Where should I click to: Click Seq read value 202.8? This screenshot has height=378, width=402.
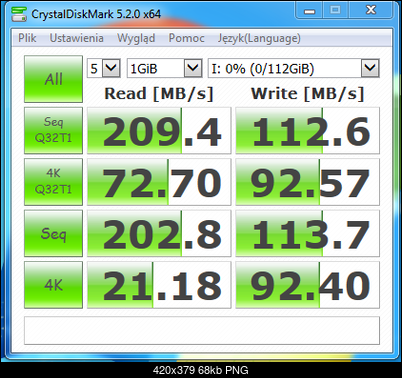[159, 233]
